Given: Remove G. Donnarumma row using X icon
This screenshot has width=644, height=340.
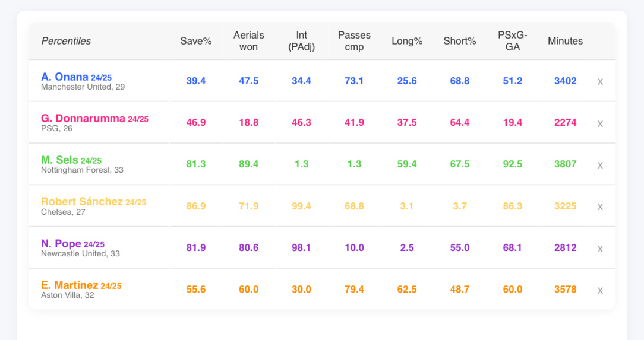Looking at the screenshot, I should pyautogui.click(x=600, y=123).
